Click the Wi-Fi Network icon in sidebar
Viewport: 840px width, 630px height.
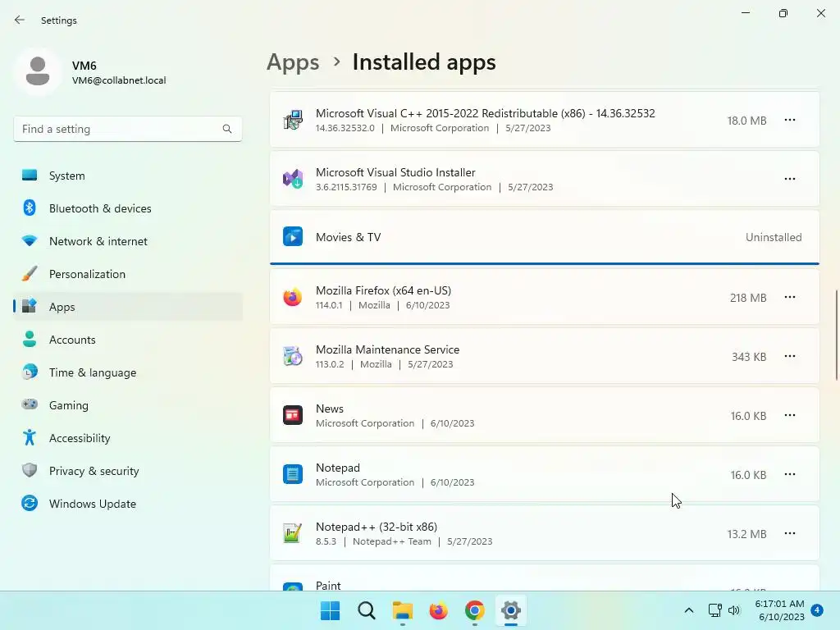30,241
